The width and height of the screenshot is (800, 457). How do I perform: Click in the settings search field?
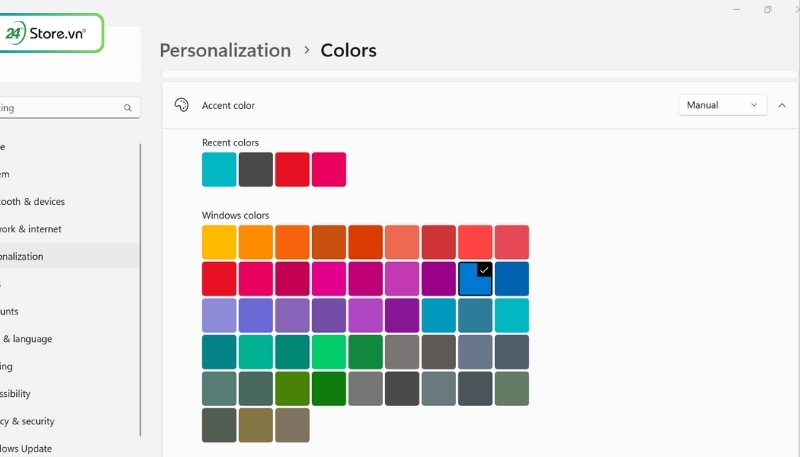69,108
